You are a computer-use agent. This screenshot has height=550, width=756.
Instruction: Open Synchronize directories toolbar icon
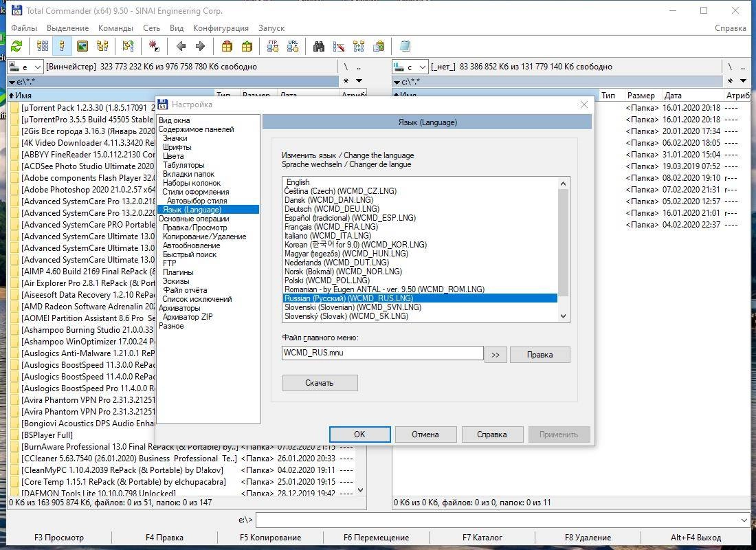pyautogui.click(x=359, y=46)
